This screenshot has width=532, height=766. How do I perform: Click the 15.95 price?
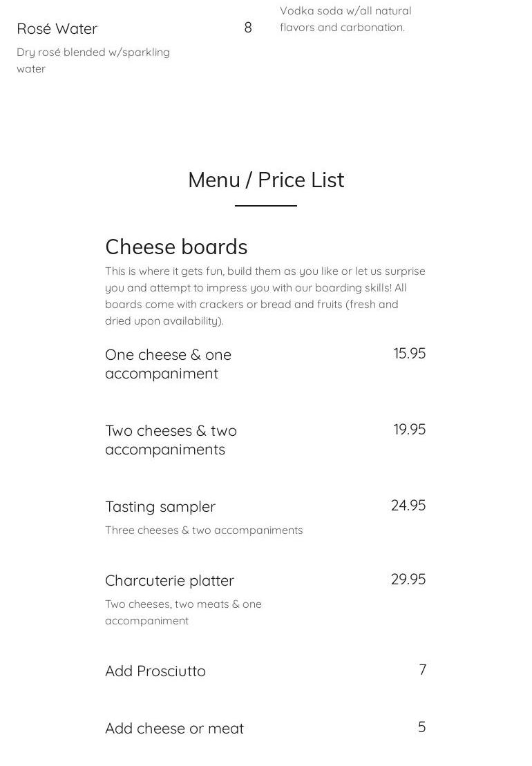409,354
